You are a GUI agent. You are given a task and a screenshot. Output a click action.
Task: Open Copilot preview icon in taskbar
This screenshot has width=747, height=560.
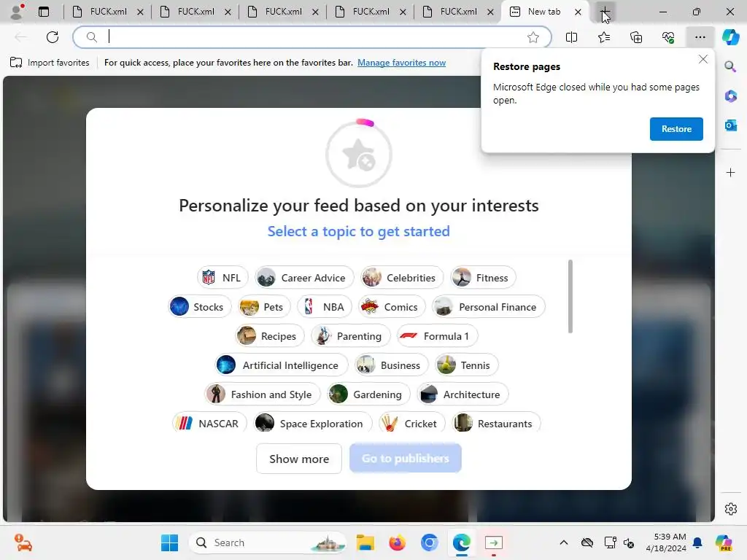pyautogui.click(x=724, y=542)
